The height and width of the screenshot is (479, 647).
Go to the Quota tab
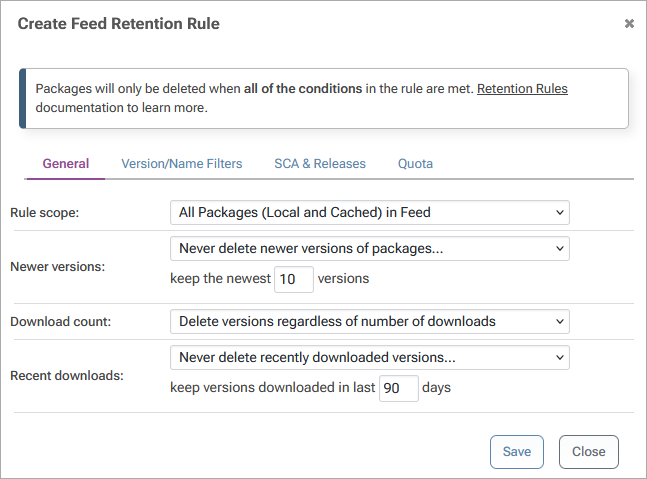[415, 164]
